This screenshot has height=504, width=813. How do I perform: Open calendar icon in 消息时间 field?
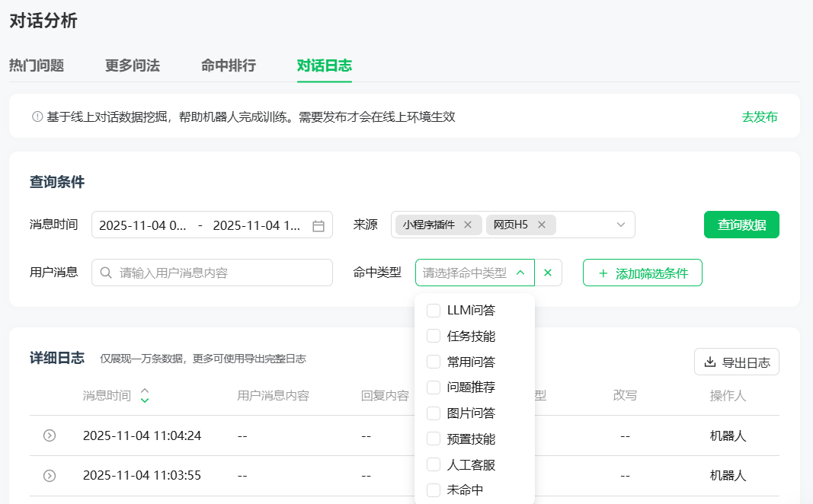pyautogui.click(x=318, y=225)
